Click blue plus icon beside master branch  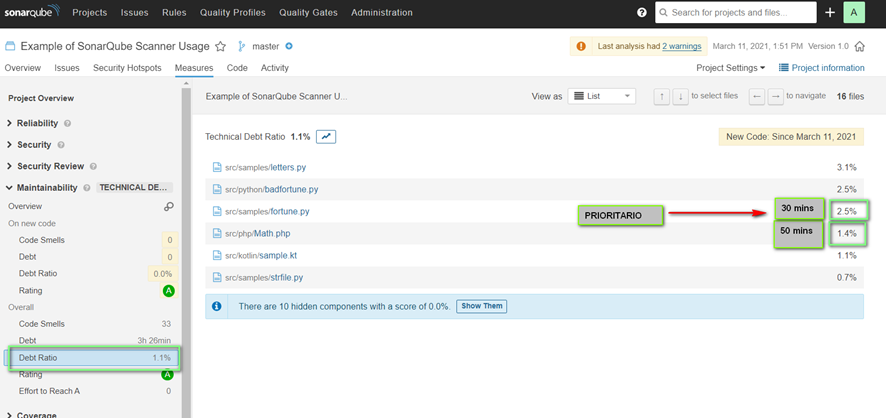click(289, 46)
